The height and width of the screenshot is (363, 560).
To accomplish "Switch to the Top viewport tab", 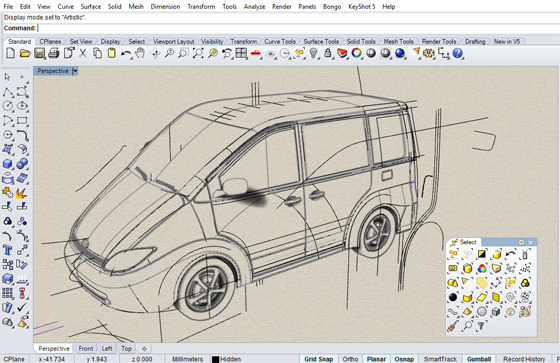I will 126,348.
